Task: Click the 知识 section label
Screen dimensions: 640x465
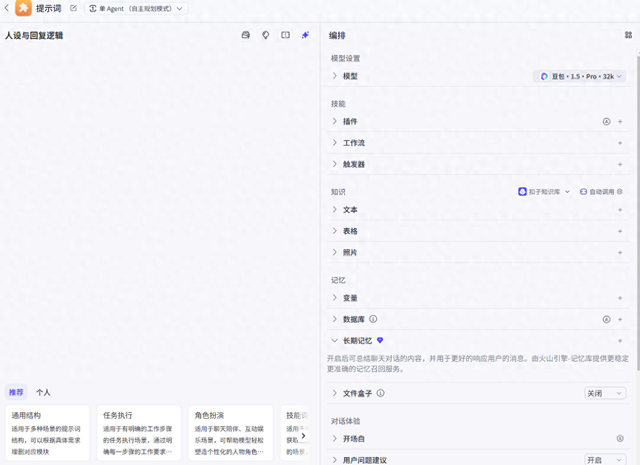Action: click(x=338, y=192)
